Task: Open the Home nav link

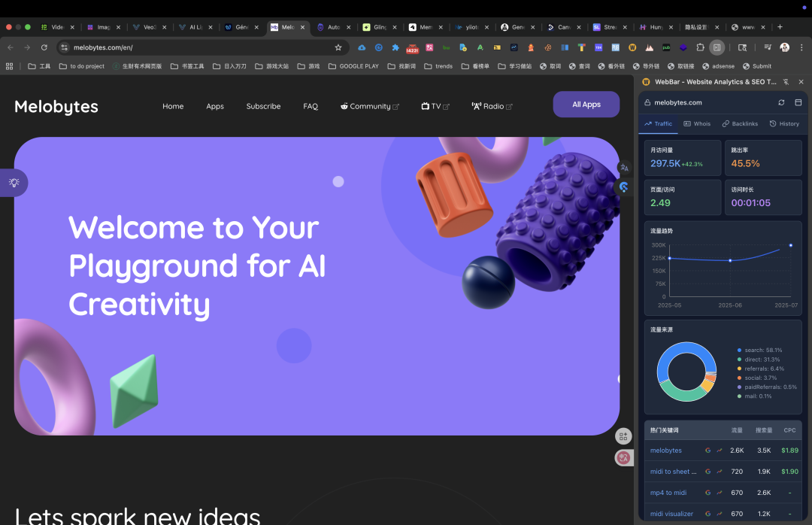Action: click(173, 106)
